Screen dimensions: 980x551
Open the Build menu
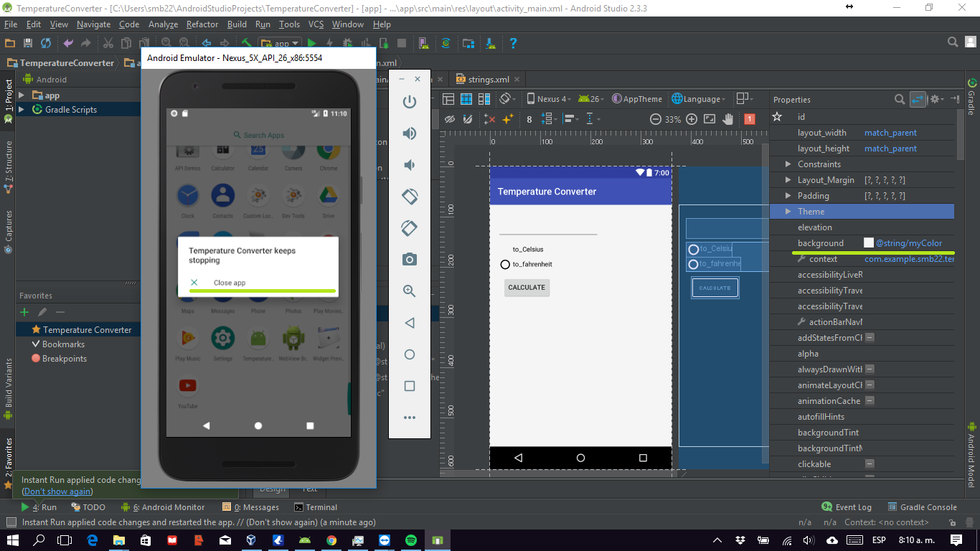237,24
